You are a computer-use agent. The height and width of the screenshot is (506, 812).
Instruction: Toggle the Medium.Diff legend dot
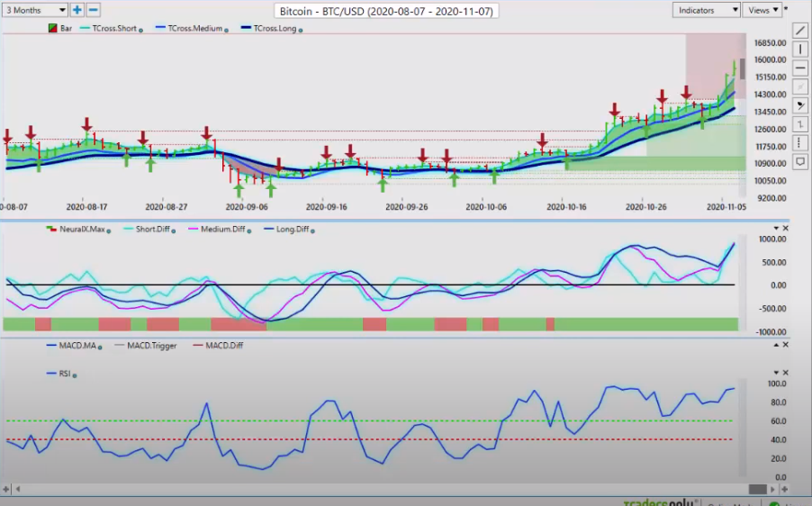pyautogui.click(x=249, y=231)
